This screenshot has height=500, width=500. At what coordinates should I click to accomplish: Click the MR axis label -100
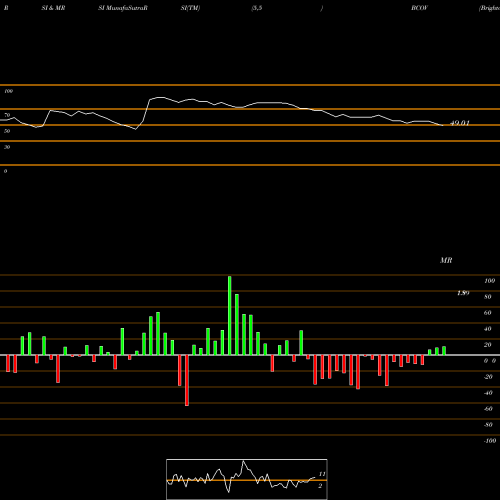pyautogui.click(x=490, y=441)
